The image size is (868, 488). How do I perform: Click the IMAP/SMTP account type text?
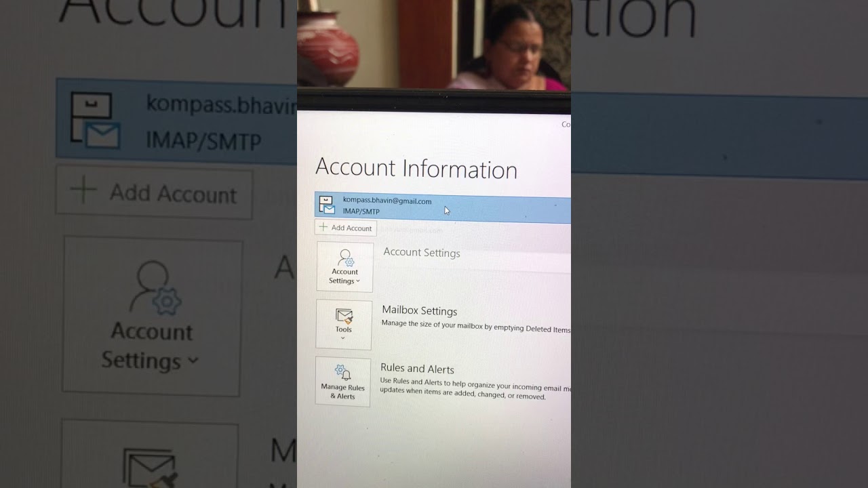361,211
